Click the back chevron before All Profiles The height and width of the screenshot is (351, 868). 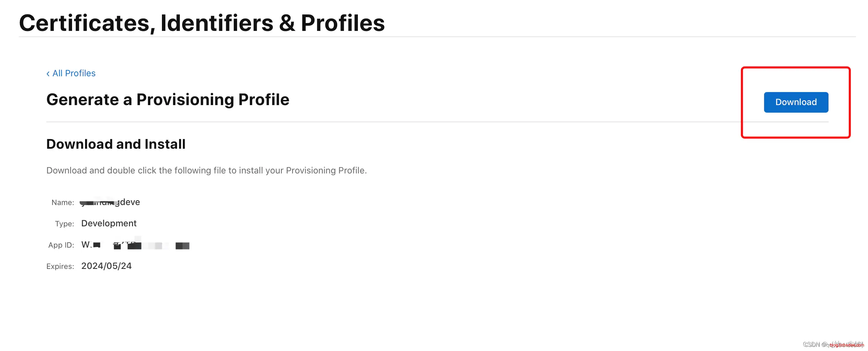point(48,74)
